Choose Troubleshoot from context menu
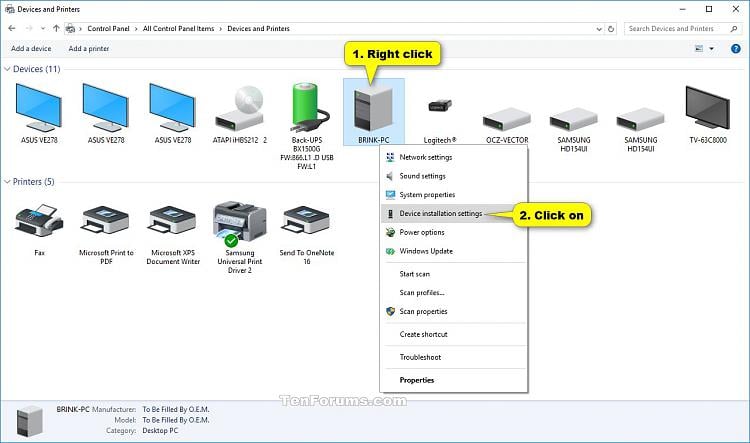750x443 pixels. click(x=453, y=357)
